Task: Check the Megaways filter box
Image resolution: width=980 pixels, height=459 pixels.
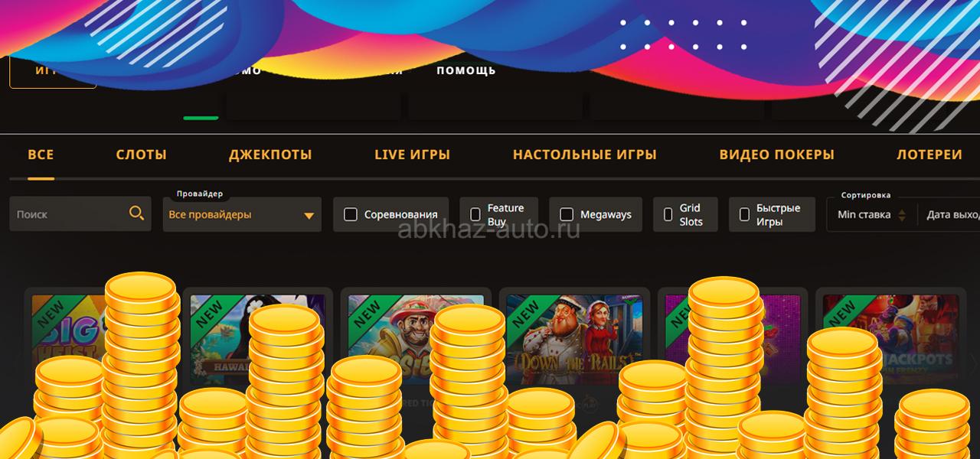Action: pyautogui.click(x=567, y=214)
